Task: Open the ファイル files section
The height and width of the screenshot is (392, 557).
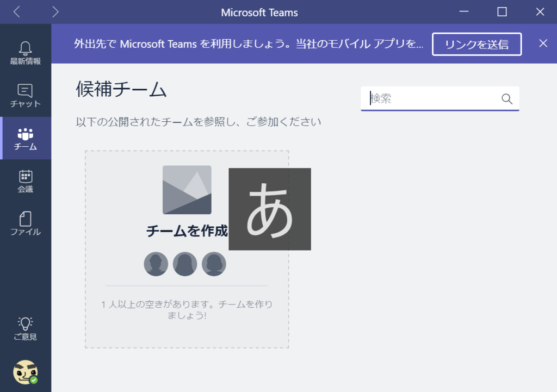Action: [25, 223]
